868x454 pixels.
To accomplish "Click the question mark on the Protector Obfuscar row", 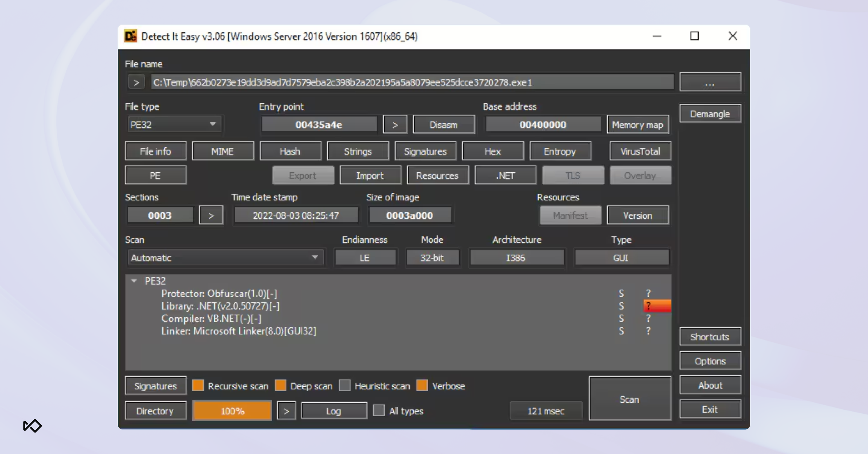I will 648,294.
